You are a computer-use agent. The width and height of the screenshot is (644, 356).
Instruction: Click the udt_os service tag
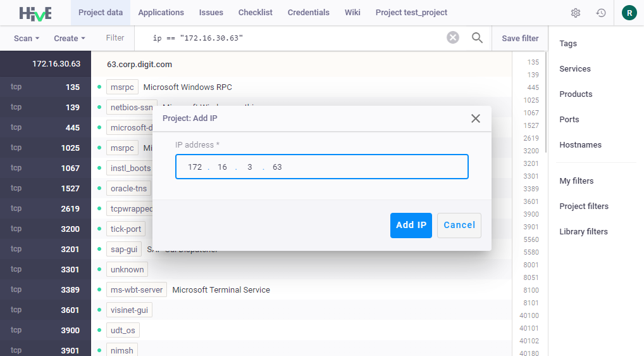[x=123, y=330]
